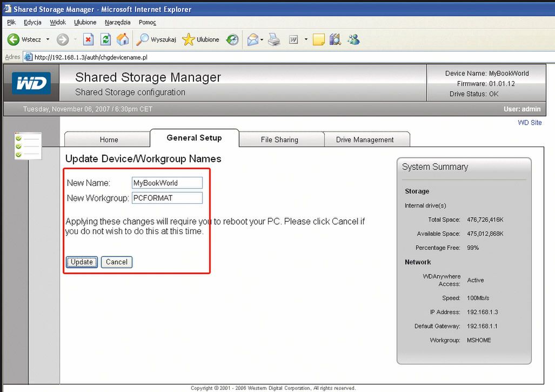Click the 'Update Device/Workgroup Names' heading
The height and width of the screenshot is (392, 555).
(143, 158)
